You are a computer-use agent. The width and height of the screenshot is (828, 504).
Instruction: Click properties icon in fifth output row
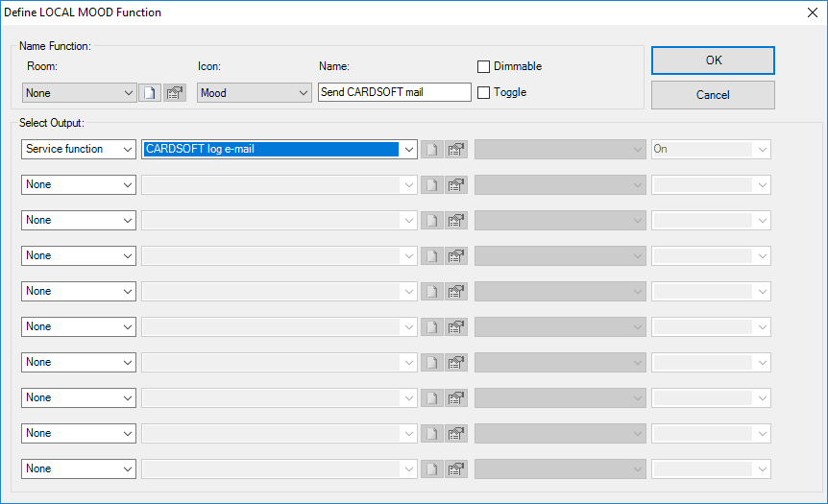(x=456, y=292)
